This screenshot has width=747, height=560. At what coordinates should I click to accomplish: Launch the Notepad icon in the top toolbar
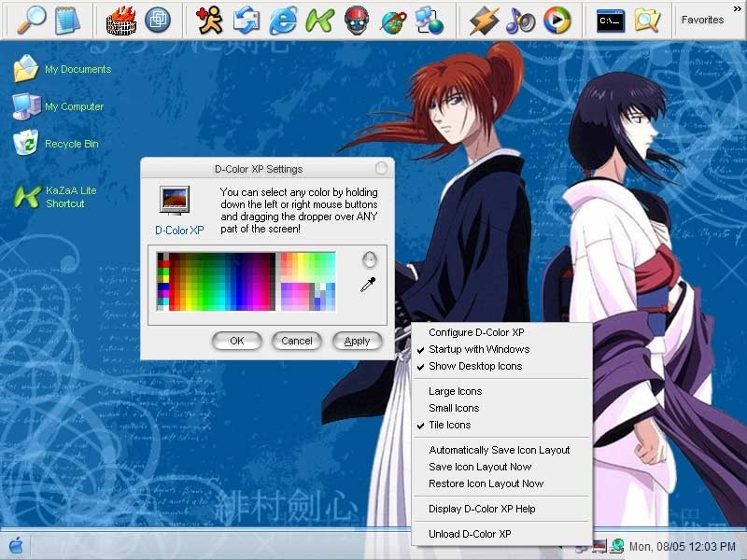67,20
